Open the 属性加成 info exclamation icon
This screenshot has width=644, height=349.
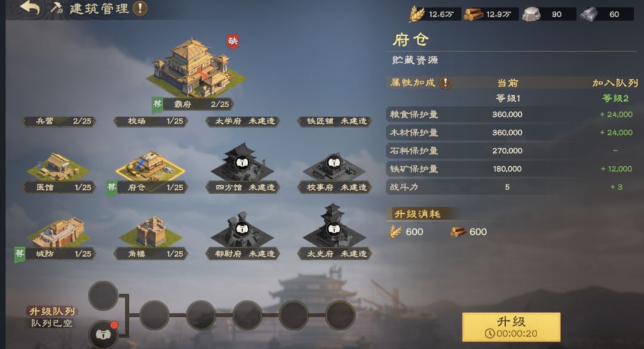point(445,82)
